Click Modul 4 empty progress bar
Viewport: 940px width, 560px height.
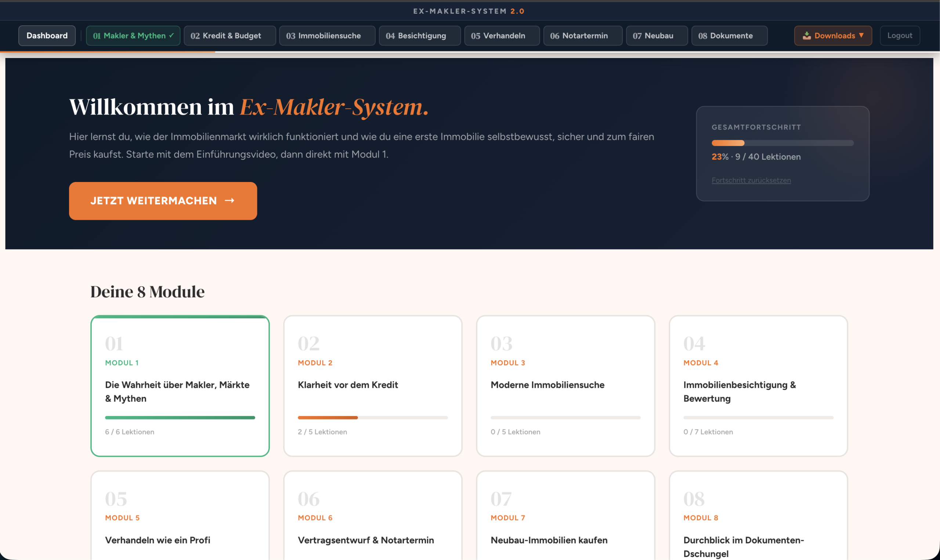pos(758,417)
